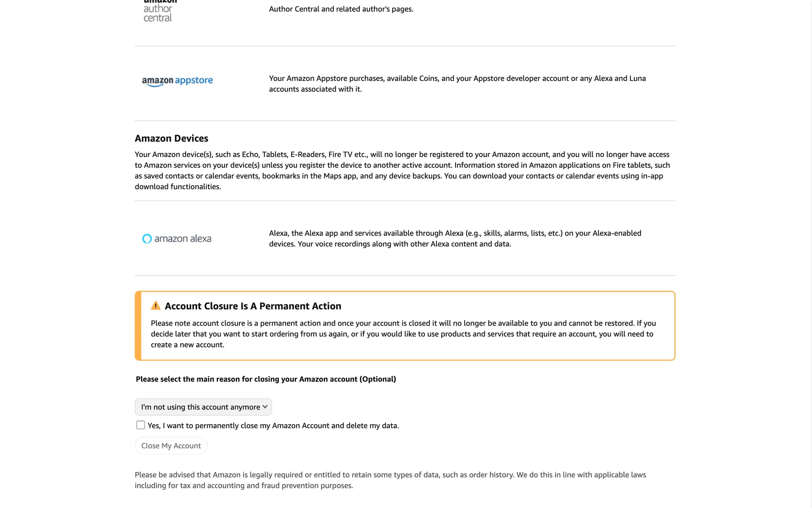
Task: Click the Amazon Devices paragraph about Echo and Tablets
Action: pos(402,171)
